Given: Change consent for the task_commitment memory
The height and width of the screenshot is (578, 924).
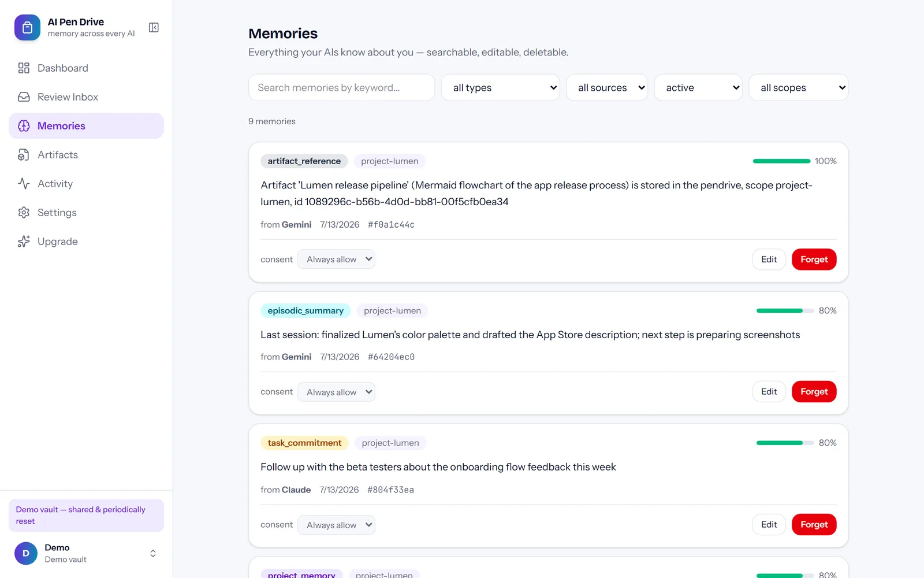Looking at the screenshot, I should (336, 525).
